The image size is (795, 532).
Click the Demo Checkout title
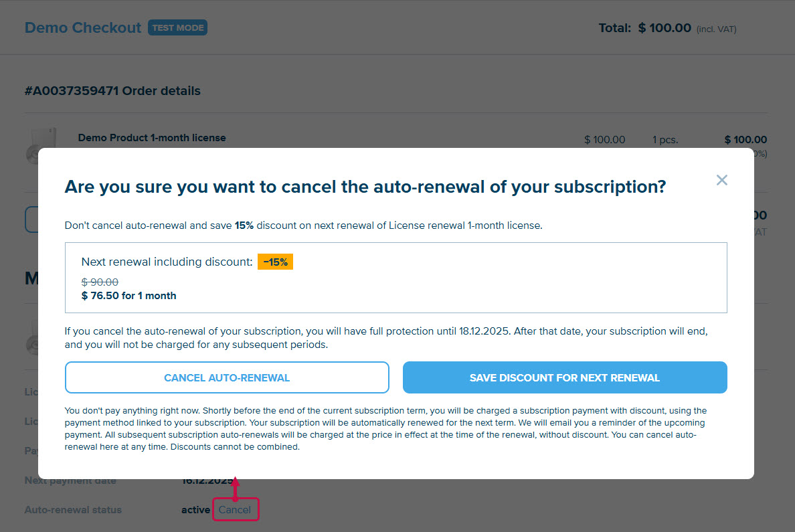tap(83, 28)
